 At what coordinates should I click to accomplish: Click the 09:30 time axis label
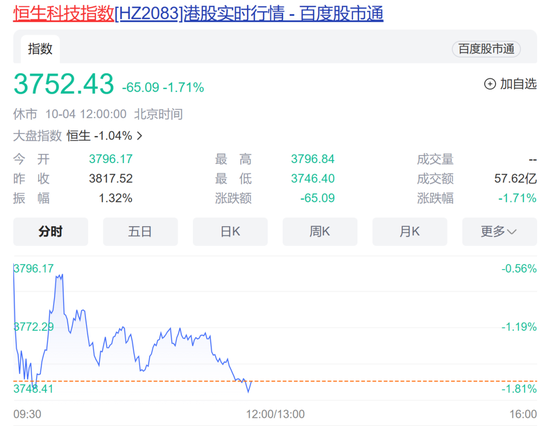(27, 414)
